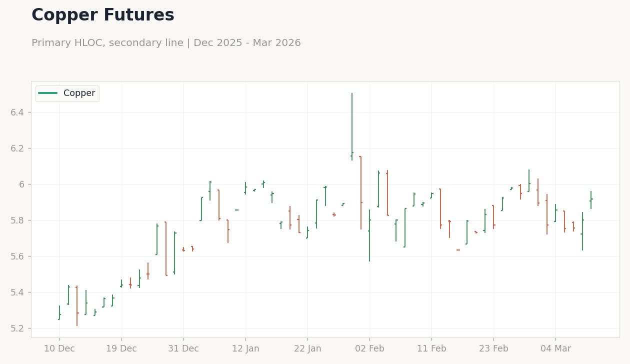Click the last green bar right of 04 Mar
The width and height of the screenshot is (630, 364).
click(591, 200)
